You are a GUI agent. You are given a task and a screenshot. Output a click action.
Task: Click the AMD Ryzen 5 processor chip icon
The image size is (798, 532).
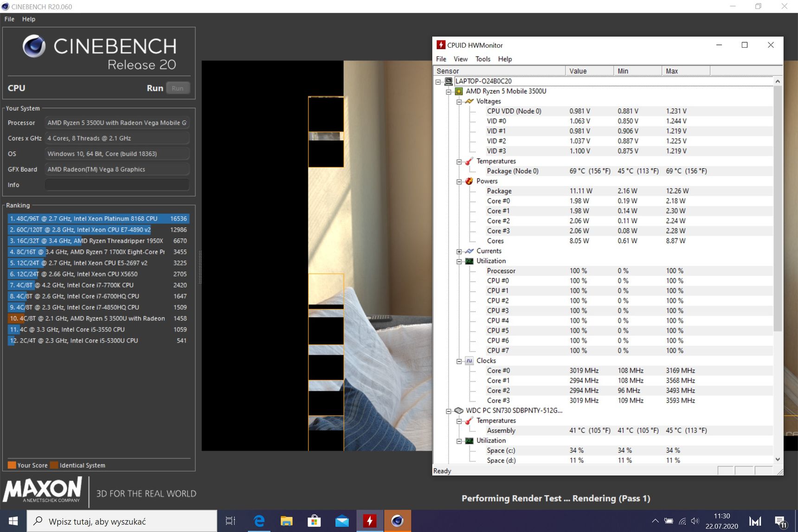coord(459,91)
